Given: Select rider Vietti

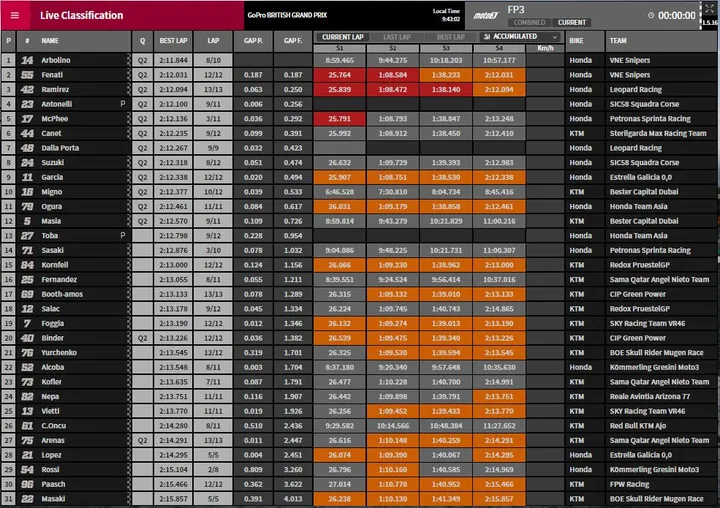Looking at the screenshot, I should [x=50, y=411].
